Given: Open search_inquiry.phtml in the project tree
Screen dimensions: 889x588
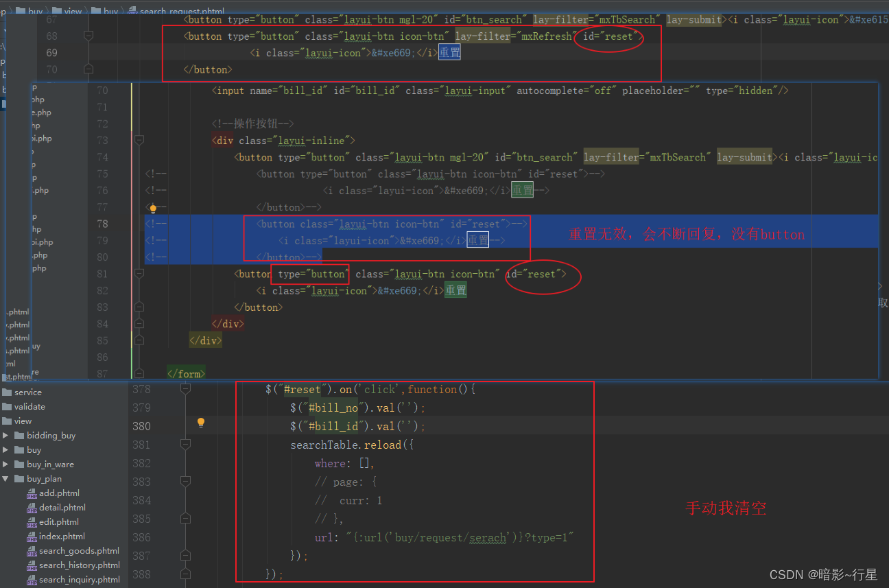Looking at the screenshot, I should (80, 580).
